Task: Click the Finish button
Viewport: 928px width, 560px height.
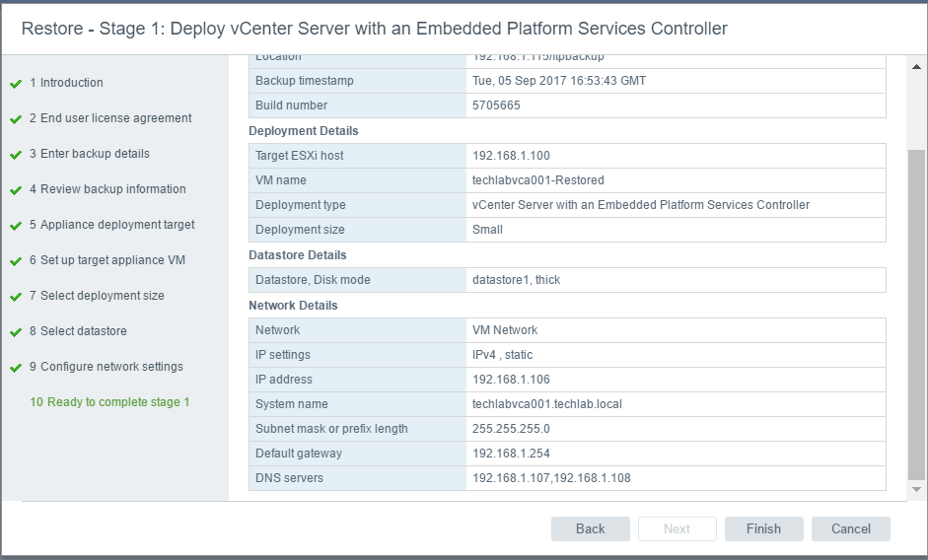Action: coord(763,528)
